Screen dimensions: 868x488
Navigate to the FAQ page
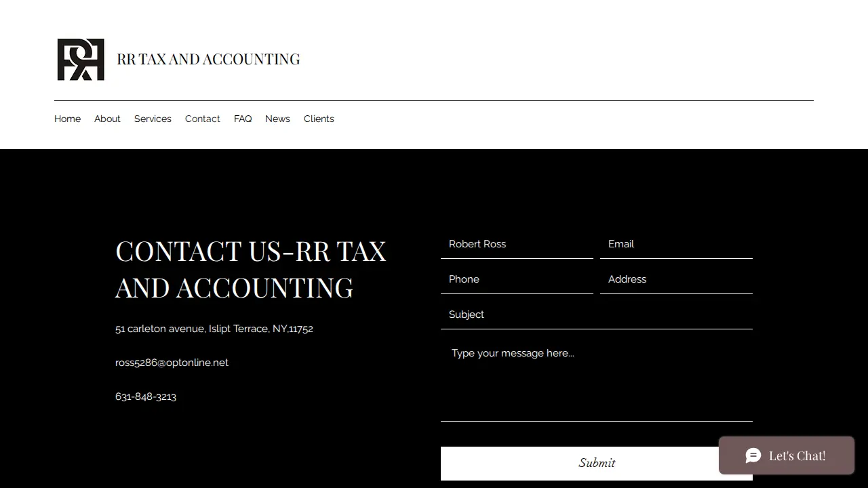click(x=243, y=119)
